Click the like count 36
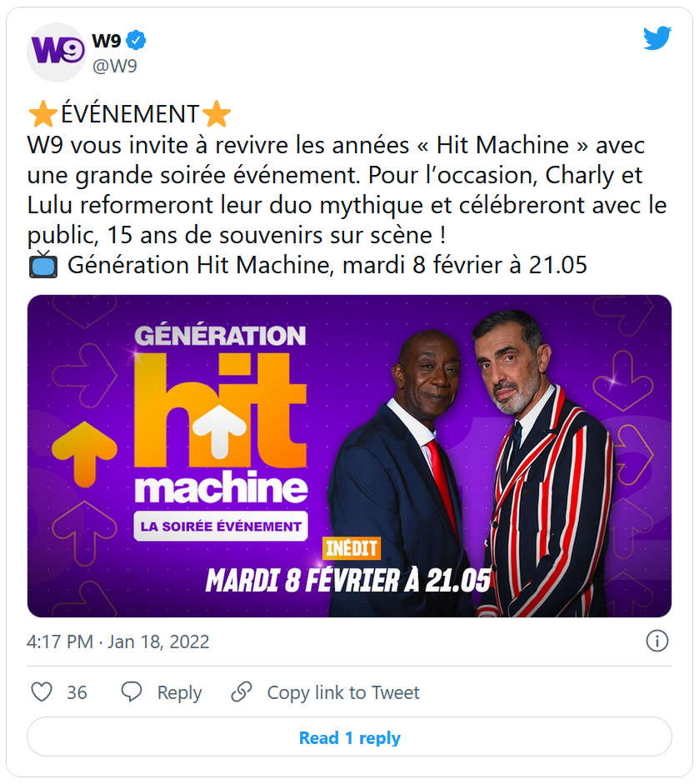The height and width of the screenshot is (784, 699). (x=77, y=692)
